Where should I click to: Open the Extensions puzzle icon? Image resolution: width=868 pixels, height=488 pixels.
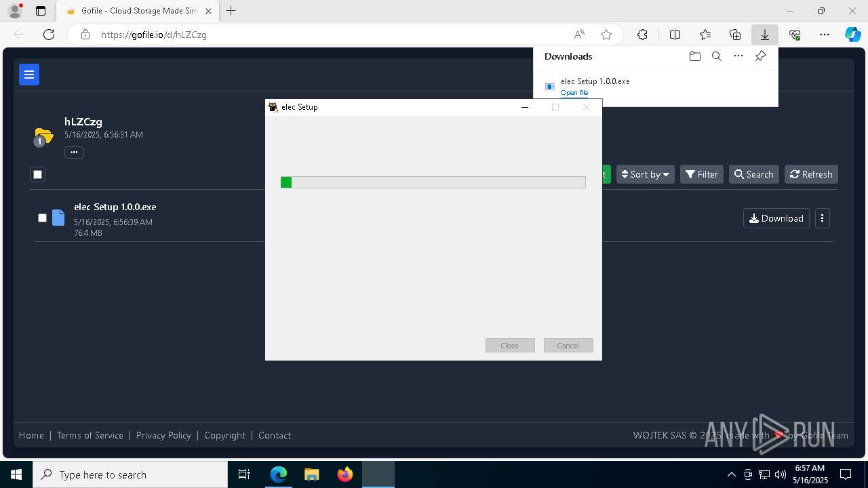pos(642,35)
